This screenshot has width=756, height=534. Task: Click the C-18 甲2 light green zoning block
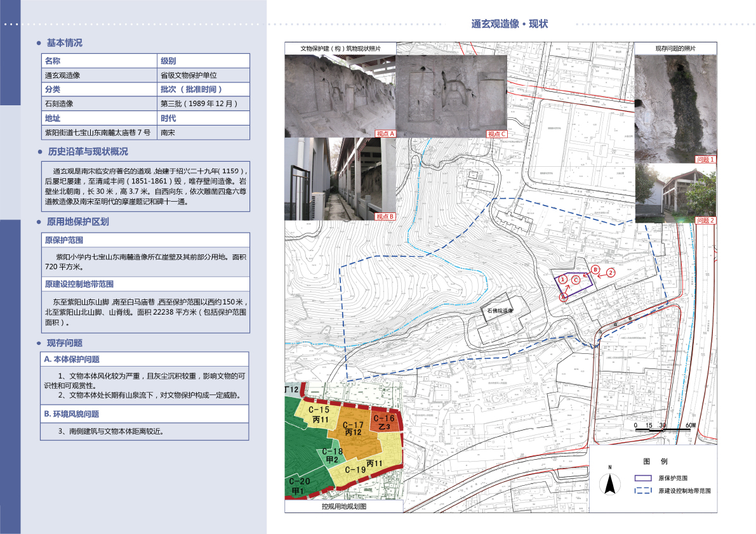[x=332, y=455]
